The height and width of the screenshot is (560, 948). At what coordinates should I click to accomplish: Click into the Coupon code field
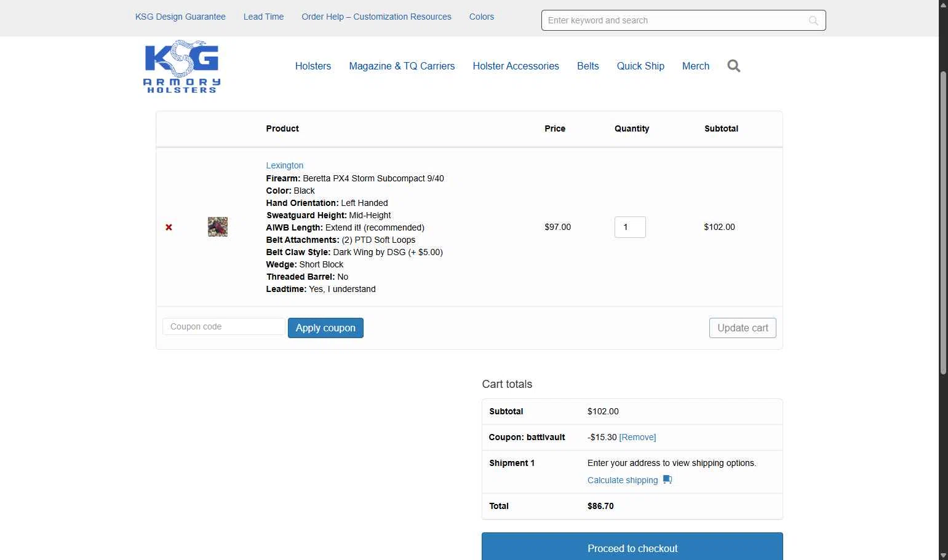224,326
